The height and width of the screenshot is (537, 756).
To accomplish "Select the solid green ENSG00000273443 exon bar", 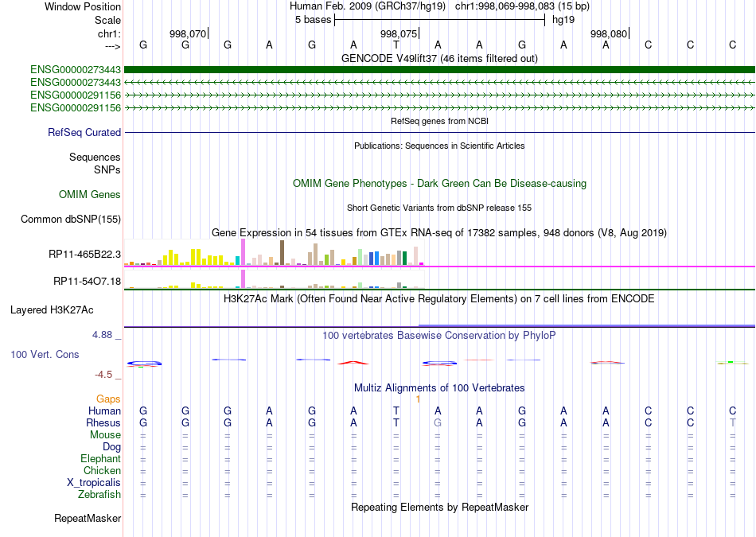I will tap(439, 70).
